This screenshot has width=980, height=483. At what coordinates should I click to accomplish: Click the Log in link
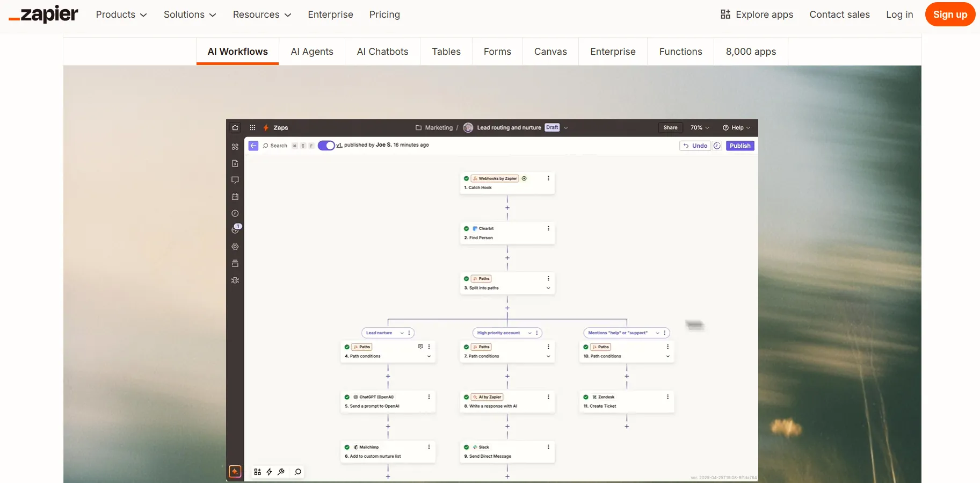(899, 15)
